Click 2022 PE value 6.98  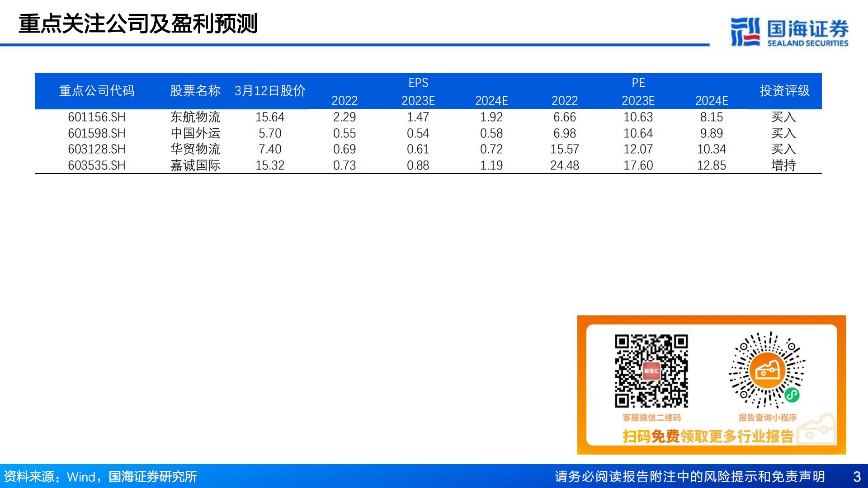click(x=565, y=133)
